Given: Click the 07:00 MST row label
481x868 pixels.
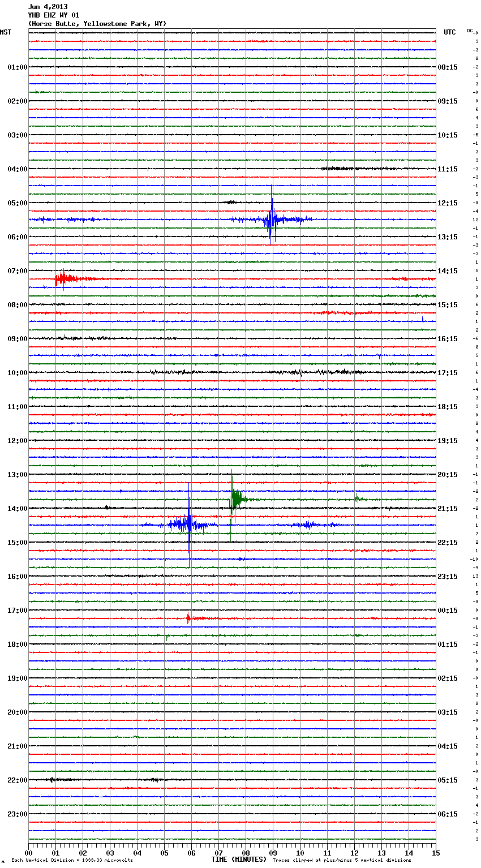Looking at the screenshot, I should click(18, 271).
